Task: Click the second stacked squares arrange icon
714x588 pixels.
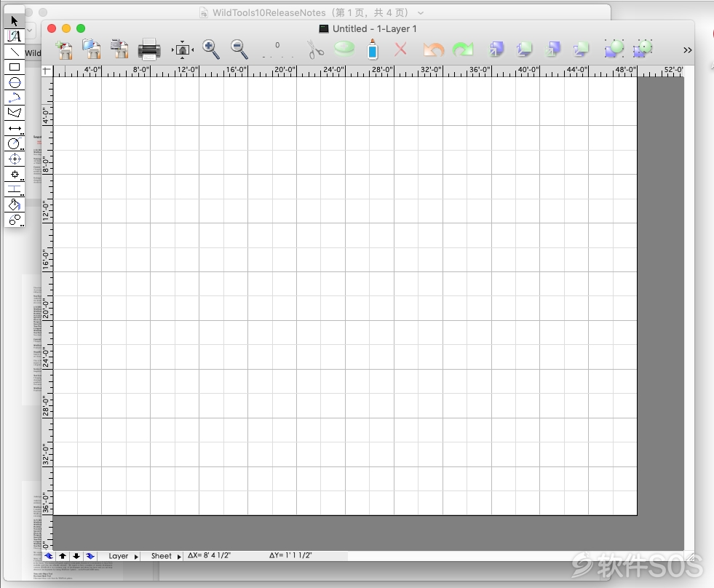Action: tap(524, 49)
